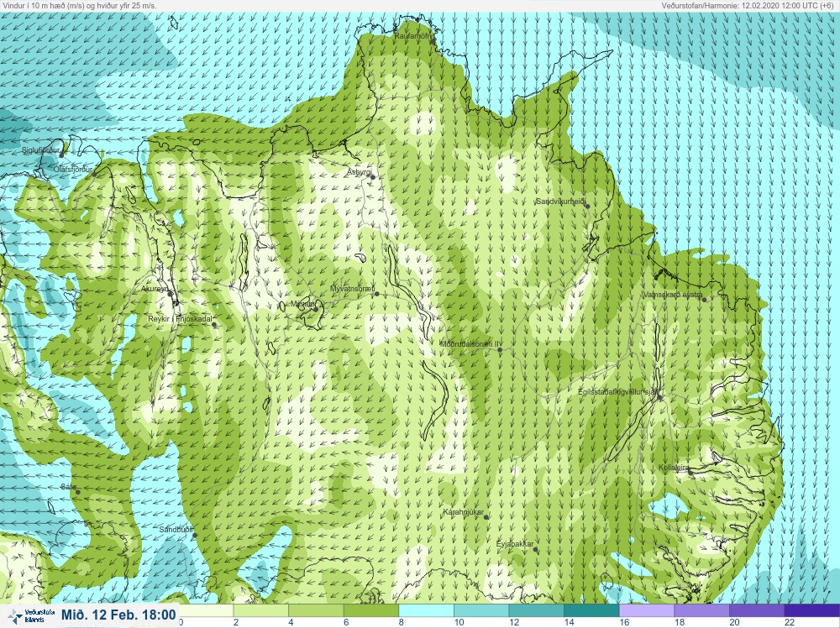840x628 pixels.
Task: Click the Reykir í Fnjóskadal label
Action: tap(180, 320)
